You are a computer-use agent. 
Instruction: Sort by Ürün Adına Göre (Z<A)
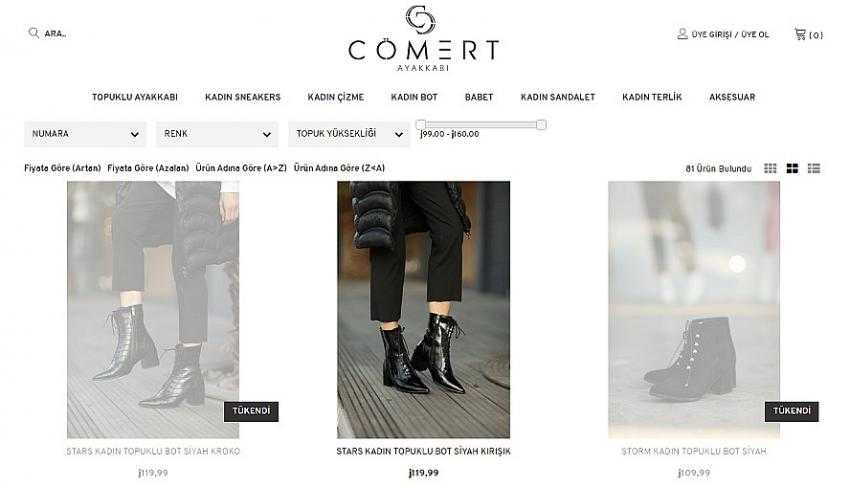tap(339, 169)
